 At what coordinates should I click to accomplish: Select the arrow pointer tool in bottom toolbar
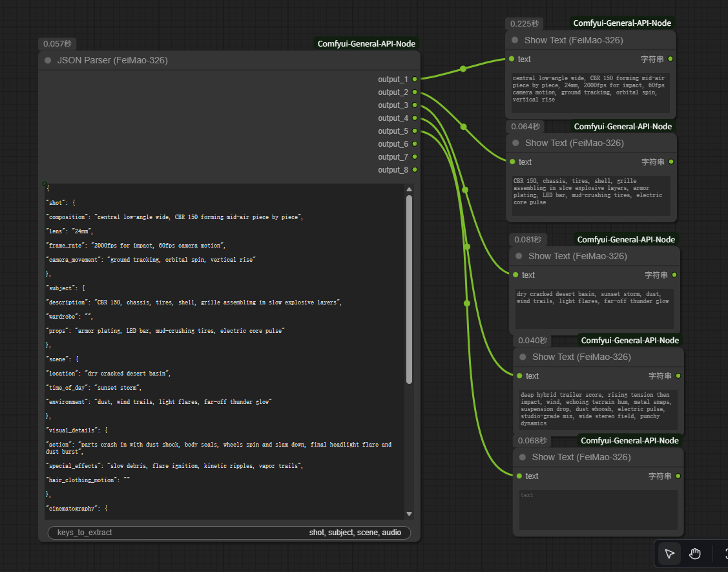tap(669, 554)
